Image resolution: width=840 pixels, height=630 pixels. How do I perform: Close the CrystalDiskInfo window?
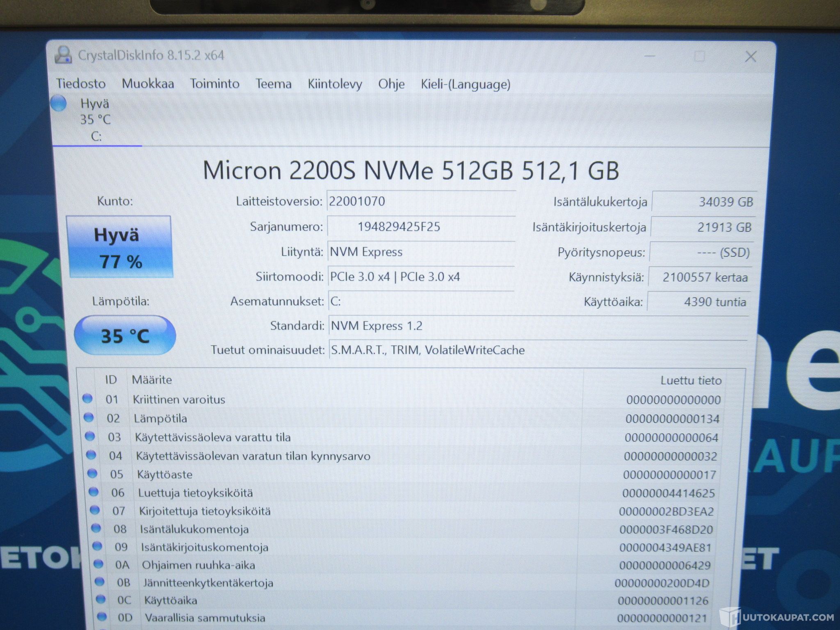coord(751,57)
